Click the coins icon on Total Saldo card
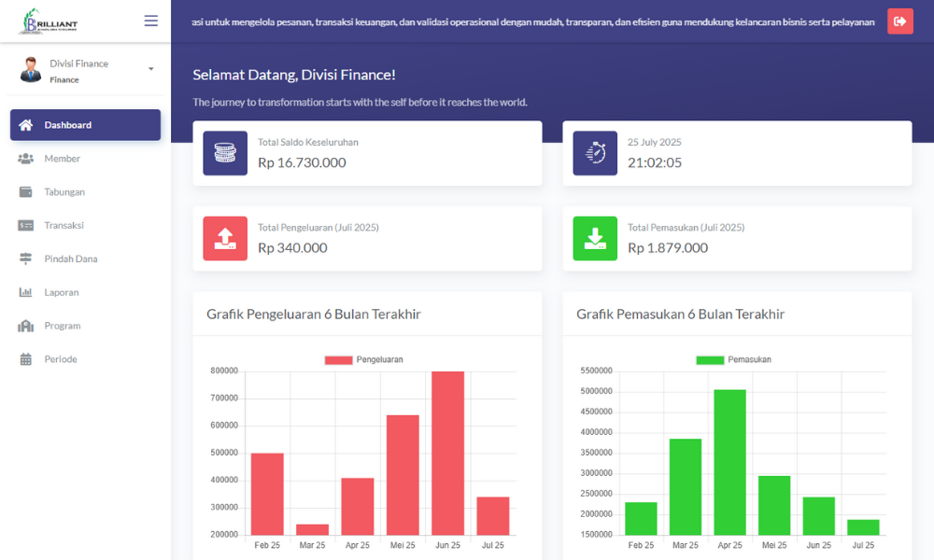Screen dimensions: 934x560 (x=225, y=153)
